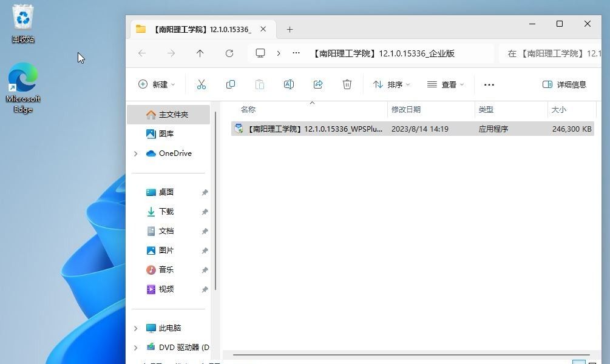This screenshot has width=610, height=364.
Task: Toggle the 详细信息 details pane
Action: point(564,84)
